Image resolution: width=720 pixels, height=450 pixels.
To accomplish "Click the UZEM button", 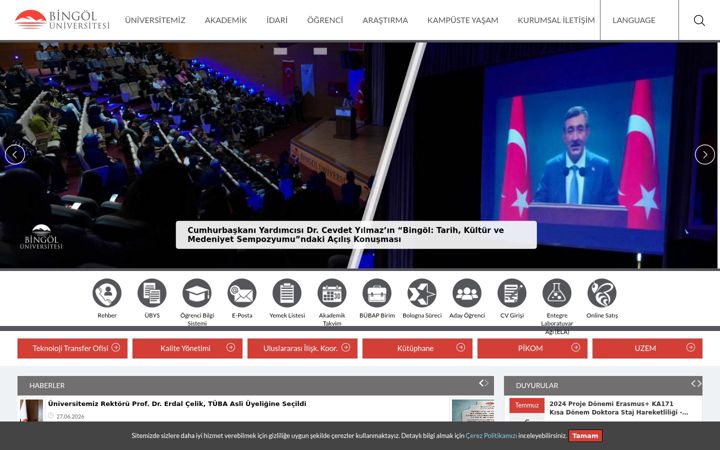I will coord(647,348).
